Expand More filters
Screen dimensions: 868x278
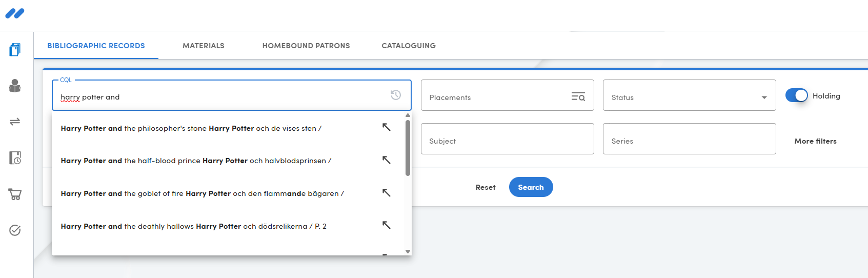coord(815,141)
